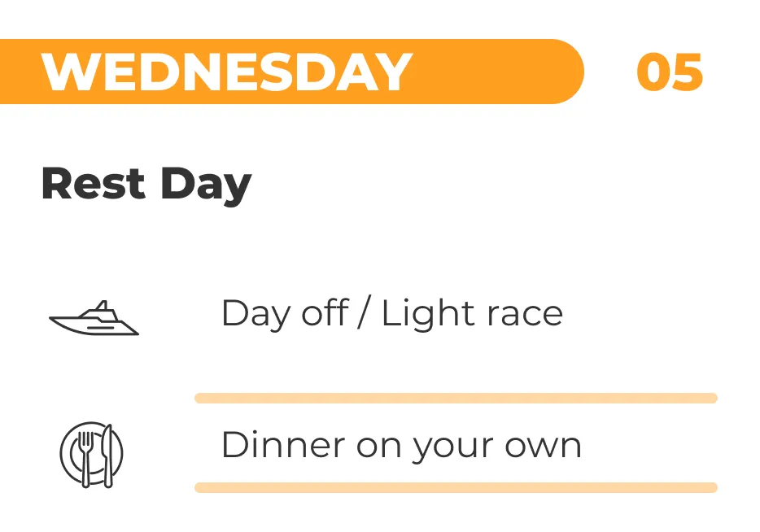This screenshot has width=760, height=532.
Task: Click the orange date number 05
Action: coord(669,72)
